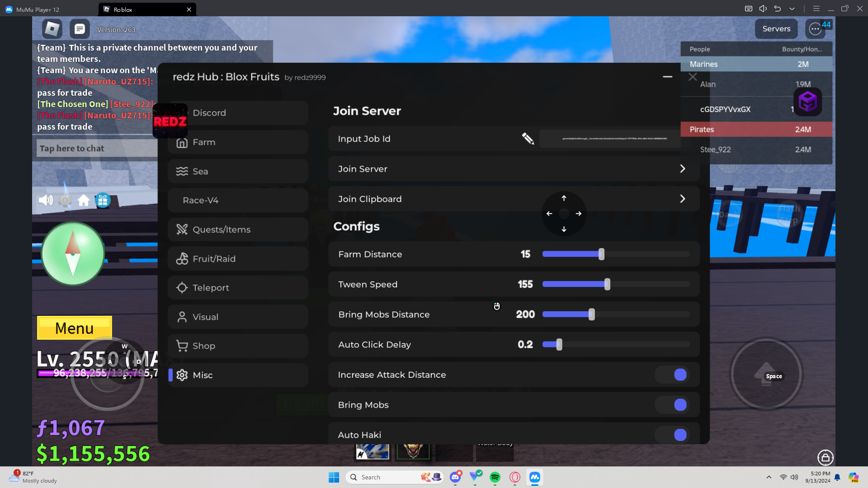The height and width of the screenshot is (488, 868).
Task: Expand the MuMu toolbar dropdown arrow
Action: [x=792, y=9]
